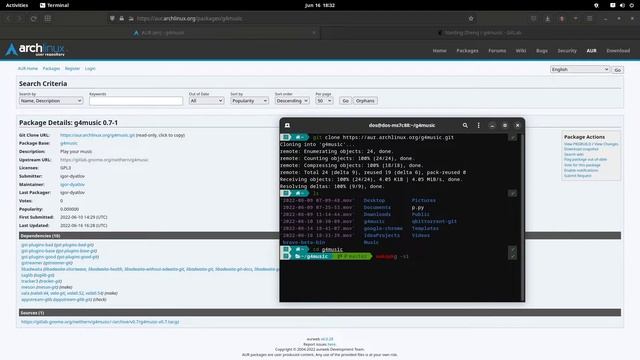Click the Go button beside the language selector
Screen dimensions: 640x360
(x=618, y=70)
